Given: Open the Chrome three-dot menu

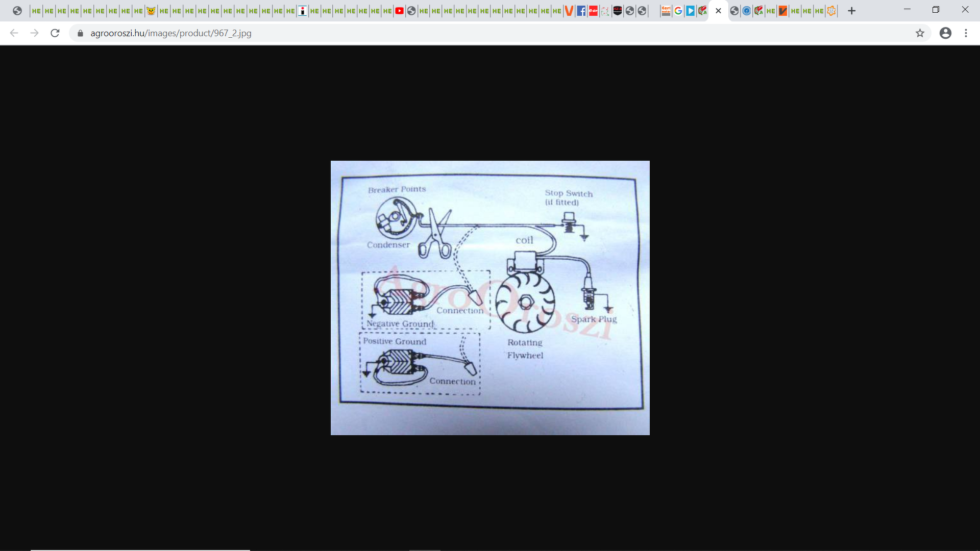Looking at the screenshot, I should (x=966, y=33).
